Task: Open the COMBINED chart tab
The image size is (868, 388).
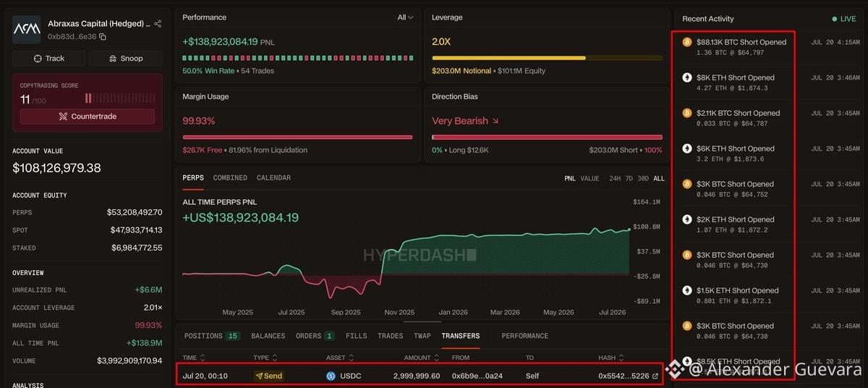Action: tap(230, 178)
